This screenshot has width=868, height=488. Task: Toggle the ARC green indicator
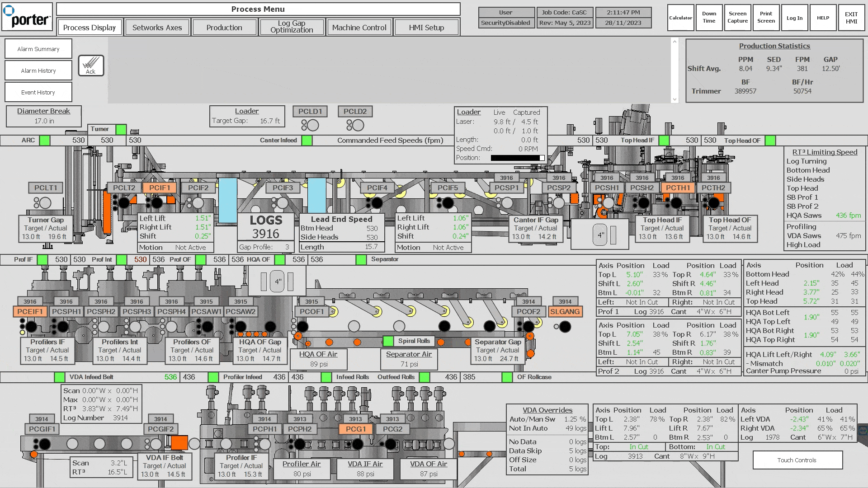(x=45, y=140)
